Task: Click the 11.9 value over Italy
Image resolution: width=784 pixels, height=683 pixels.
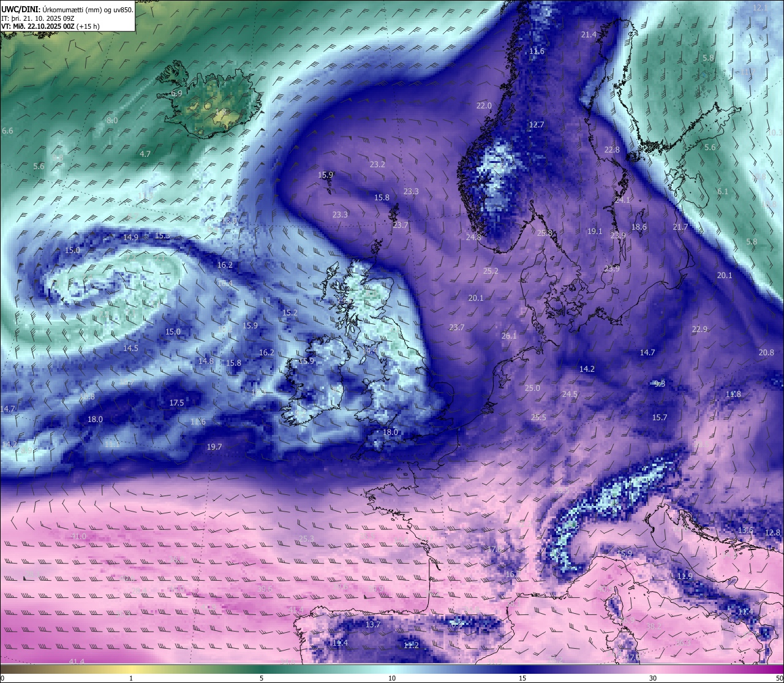Action: [x=685, y=577]
